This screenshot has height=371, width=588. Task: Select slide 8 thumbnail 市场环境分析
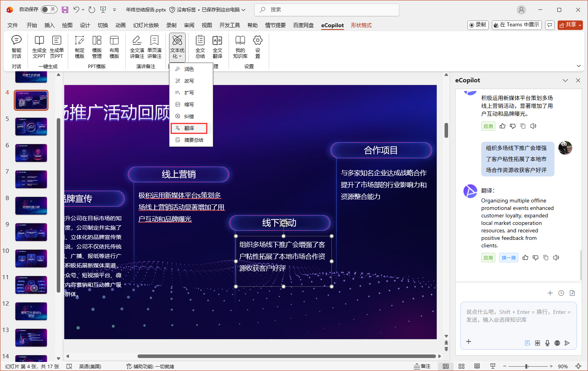[31, 206]
